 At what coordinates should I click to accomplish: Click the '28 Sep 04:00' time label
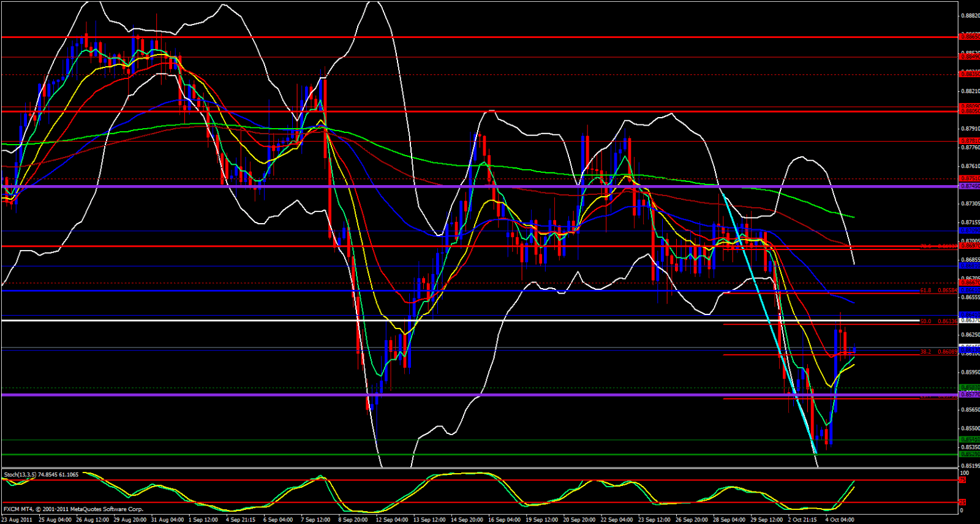729,520
